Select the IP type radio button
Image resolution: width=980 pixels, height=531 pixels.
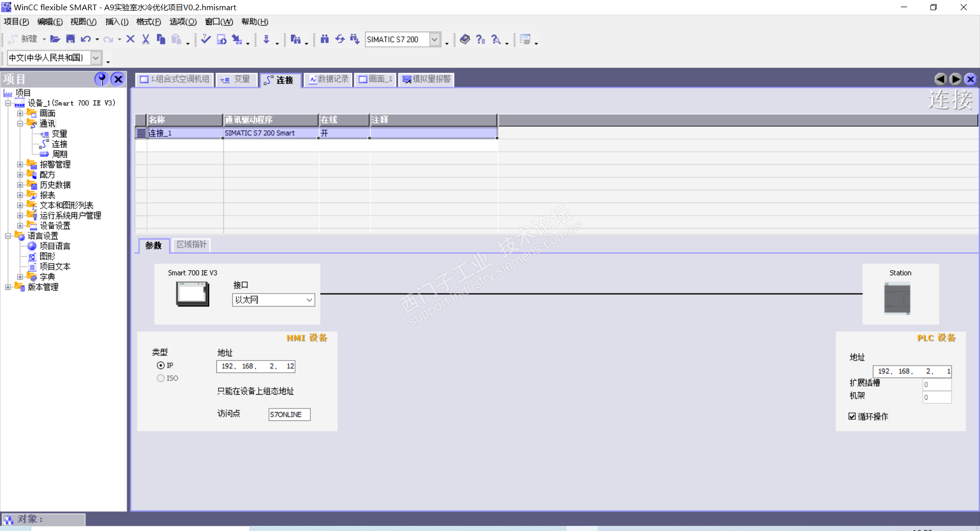click(161, 366)
